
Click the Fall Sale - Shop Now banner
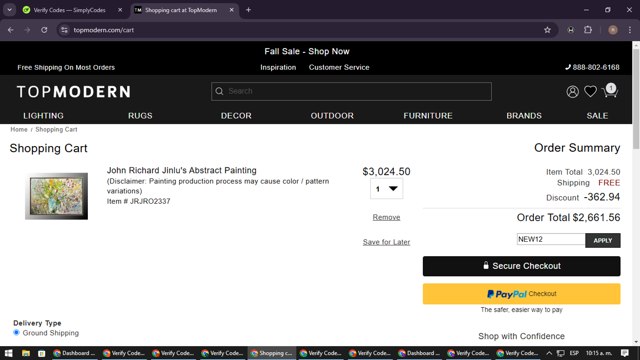click(x=307, y=51)
